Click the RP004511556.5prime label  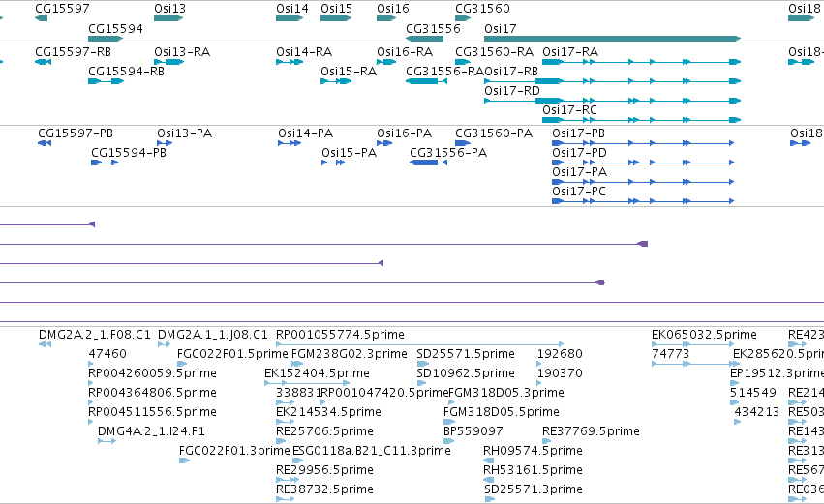coord(152,412)
